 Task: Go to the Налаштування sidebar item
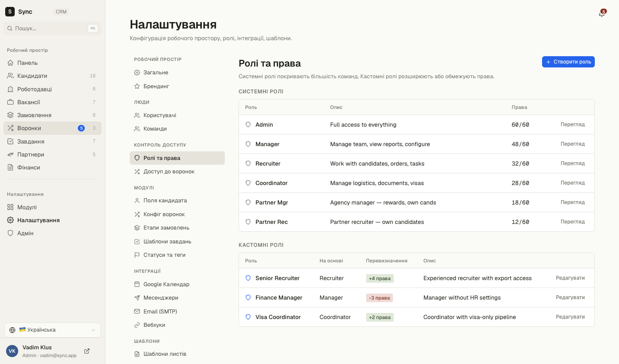point(53,220)
